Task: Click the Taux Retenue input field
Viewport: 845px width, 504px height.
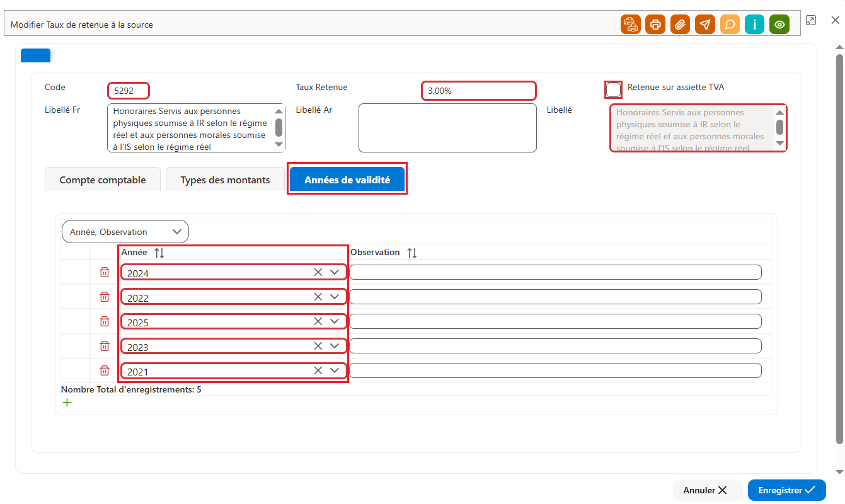Action: click(479, 91)
